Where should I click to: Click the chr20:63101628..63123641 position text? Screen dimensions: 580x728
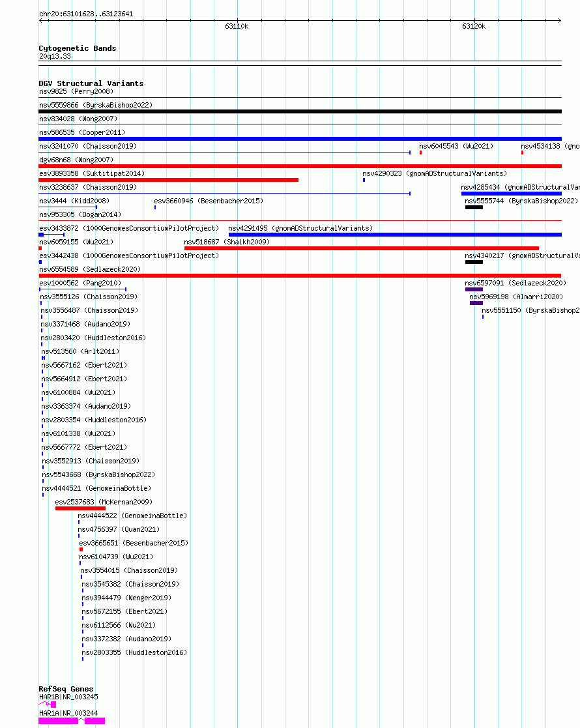point(86,14)
